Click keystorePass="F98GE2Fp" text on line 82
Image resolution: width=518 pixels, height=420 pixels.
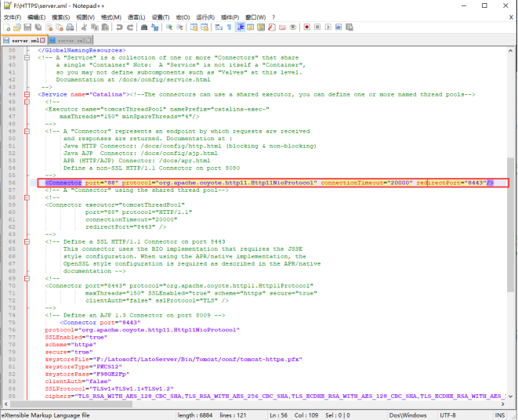click(87, 374)
